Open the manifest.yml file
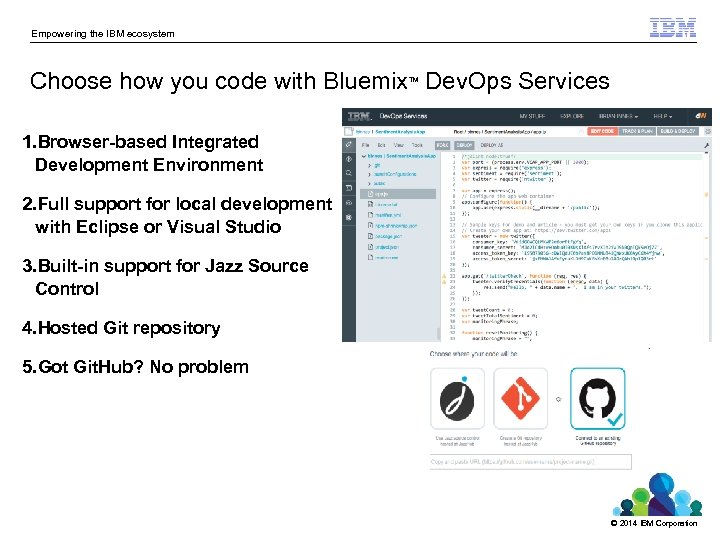The width and height of the screenshot is (720, 540). (x=388, y=215)
